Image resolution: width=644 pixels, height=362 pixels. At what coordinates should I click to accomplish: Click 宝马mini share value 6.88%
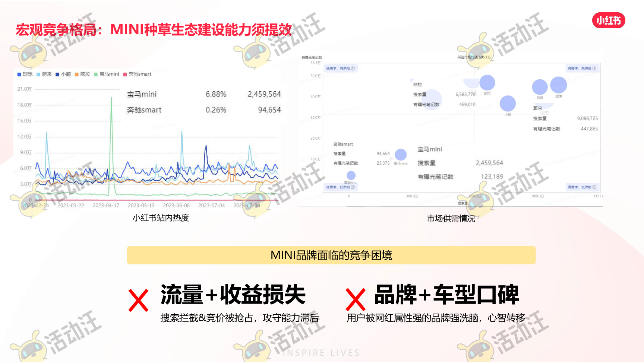click(216, 94)
